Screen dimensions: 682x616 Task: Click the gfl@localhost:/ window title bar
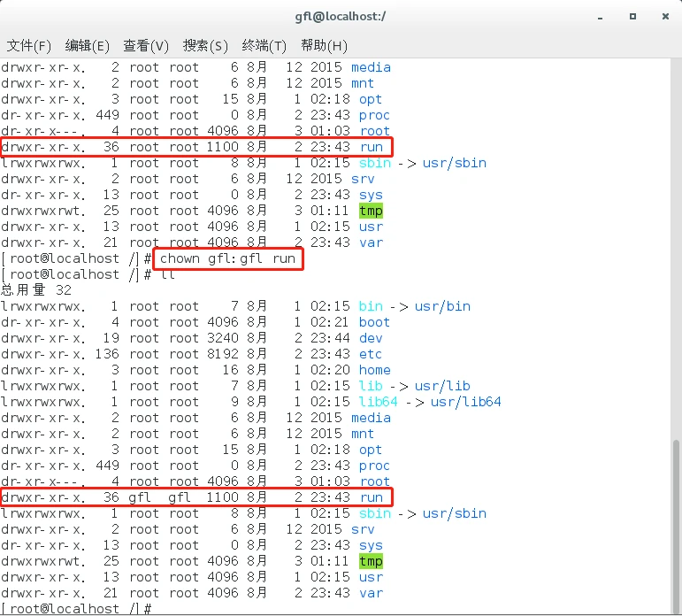click(x=341, y=16)
